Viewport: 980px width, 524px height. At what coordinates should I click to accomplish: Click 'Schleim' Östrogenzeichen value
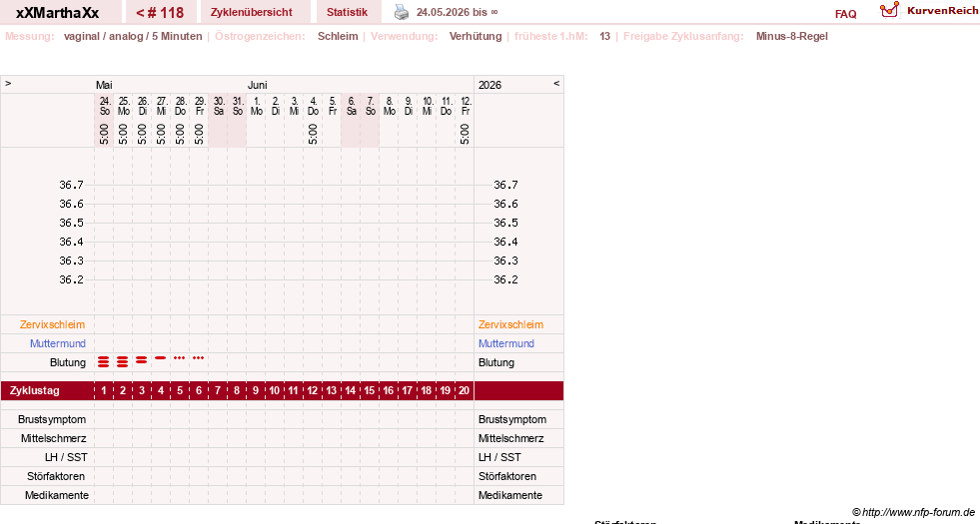[x=338, y=36]
